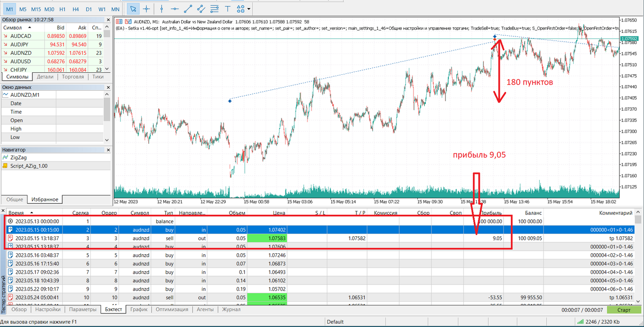Activate the crosshair tool

(x=146, y=9)
